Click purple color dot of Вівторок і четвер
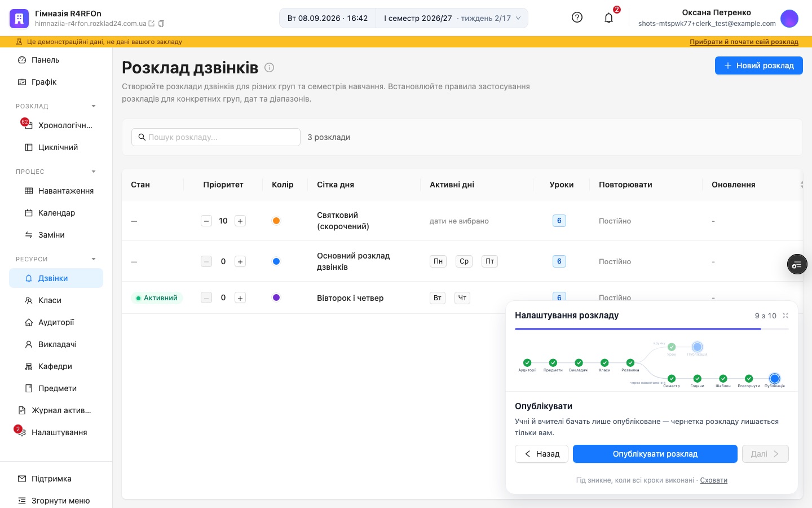The height and width of the screenshot is (508, 812). click(x=276, y=297)
